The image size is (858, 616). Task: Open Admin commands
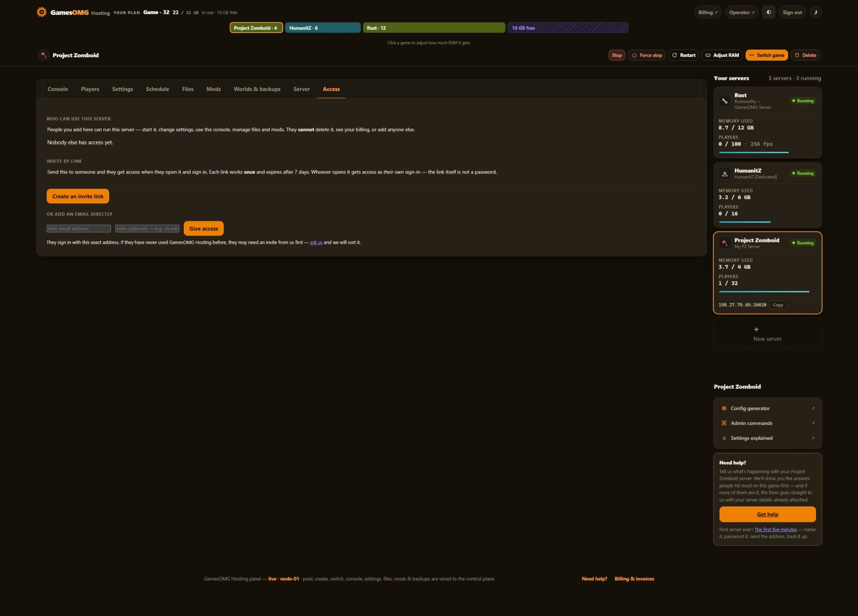tap(767, 423)
